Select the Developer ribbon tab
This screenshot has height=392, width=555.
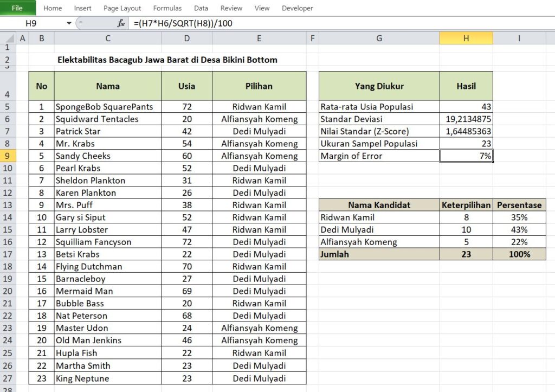pos(298,8)
